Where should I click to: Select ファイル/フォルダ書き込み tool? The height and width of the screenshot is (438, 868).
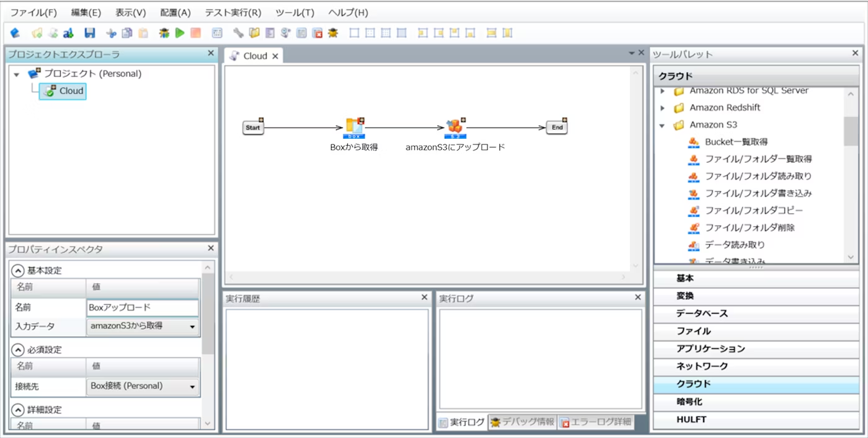click(758, 193)
